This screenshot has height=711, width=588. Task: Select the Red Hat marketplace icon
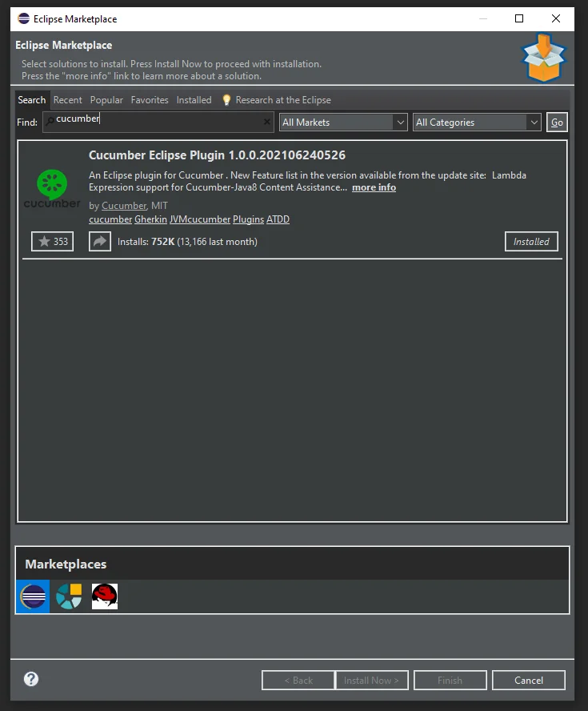(x=105, y=597)
